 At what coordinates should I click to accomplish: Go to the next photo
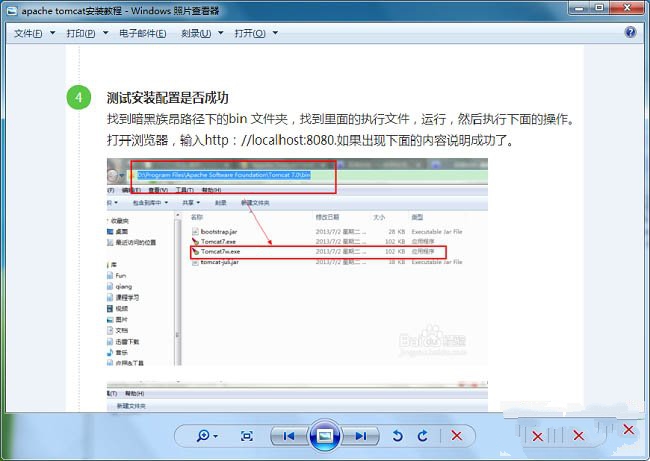pyautogui.click(x=361, y=436)
